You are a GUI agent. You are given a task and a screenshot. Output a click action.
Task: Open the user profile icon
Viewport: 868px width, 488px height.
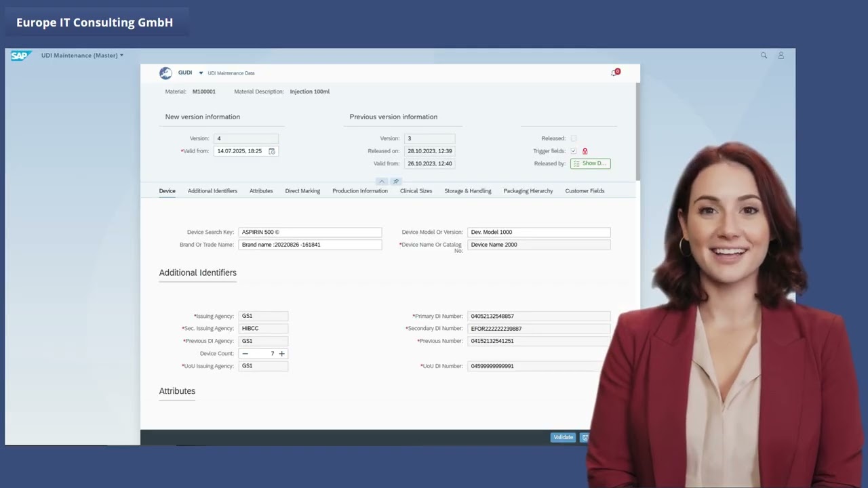(781, 56)
